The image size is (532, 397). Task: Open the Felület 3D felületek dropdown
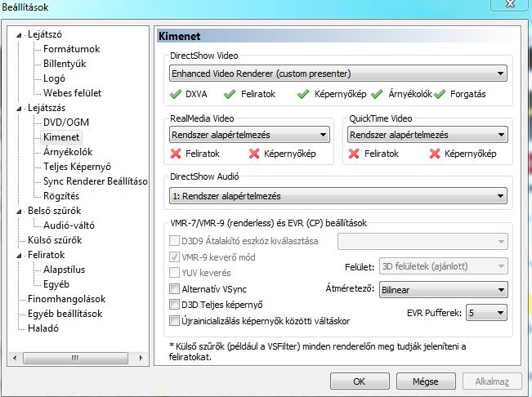(x=444, y=266)
